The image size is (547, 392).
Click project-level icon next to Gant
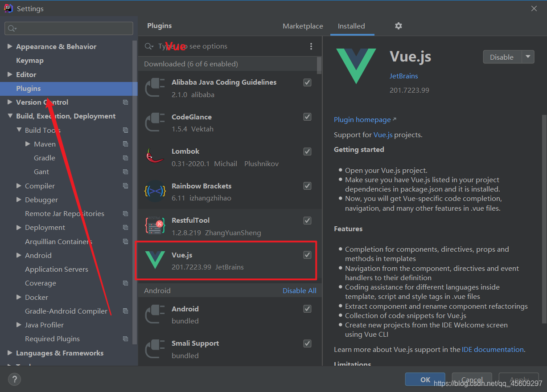(x=125, y=171)
